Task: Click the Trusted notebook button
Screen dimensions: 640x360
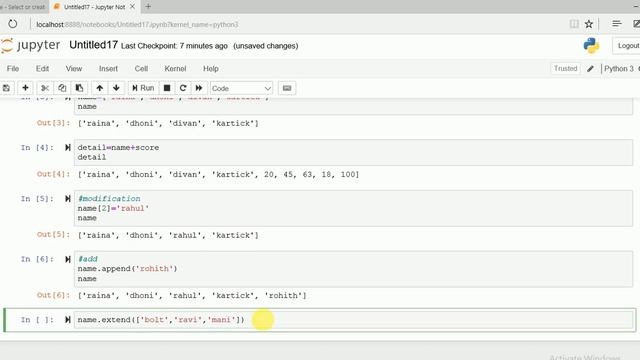Action: click(565, 69)
